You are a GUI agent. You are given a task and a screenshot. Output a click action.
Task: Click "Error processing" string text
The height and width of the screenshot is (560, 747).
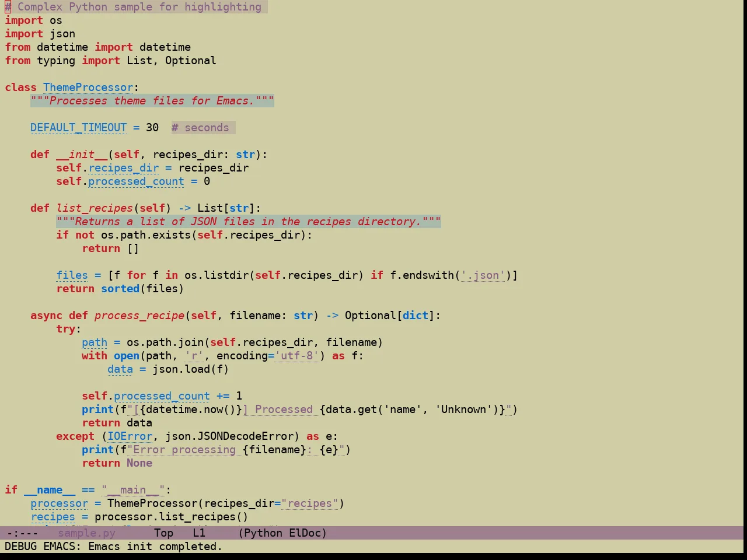tap(184, 450)
